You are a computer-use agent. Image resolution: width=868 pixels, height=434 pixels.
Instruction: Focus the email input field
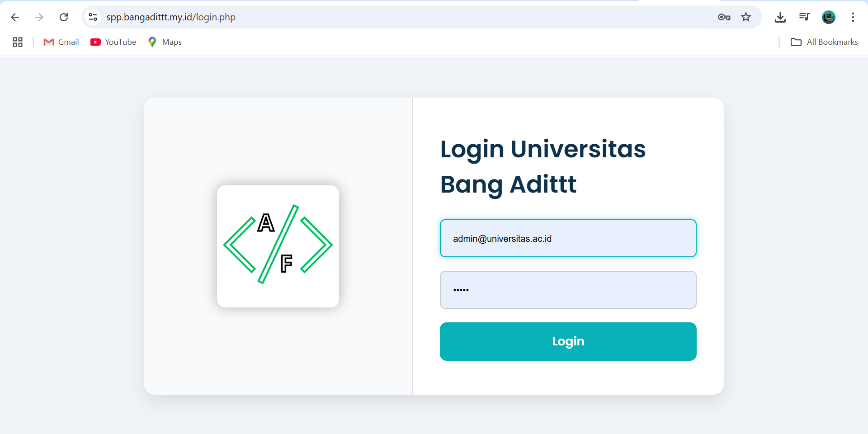pyautogui.click(x=568, y=238)
